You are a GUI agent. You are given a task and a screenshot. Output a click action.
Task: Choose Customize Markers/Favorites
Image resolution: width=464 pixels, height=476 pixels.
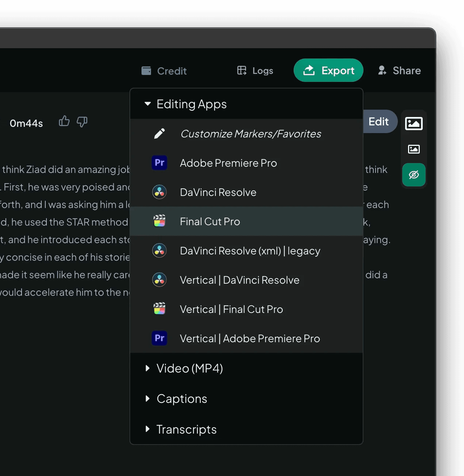click(x=246, y=134)
